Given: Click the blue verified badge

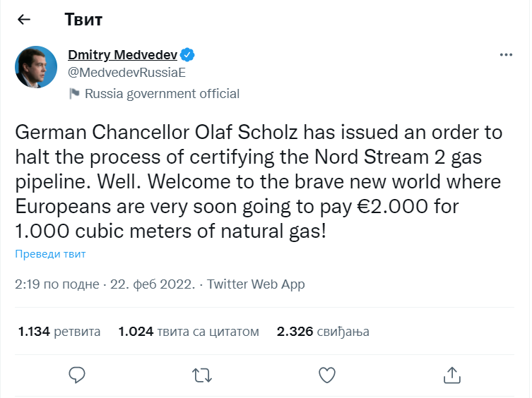Looking at the screenshot, I should pos(187,54).
